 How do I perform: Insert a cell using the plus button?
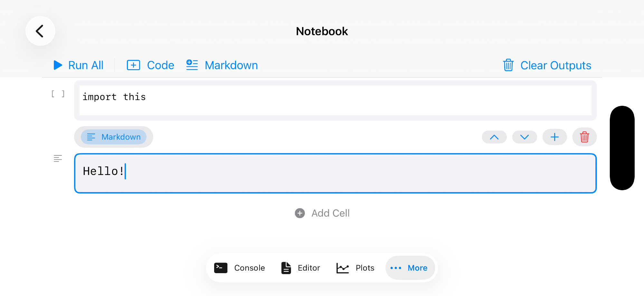[x=554, y=137]
